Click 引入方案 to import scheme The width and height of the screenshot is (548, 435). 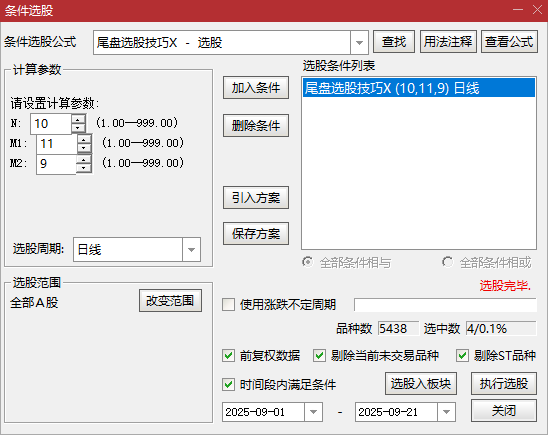pos(256,198)
